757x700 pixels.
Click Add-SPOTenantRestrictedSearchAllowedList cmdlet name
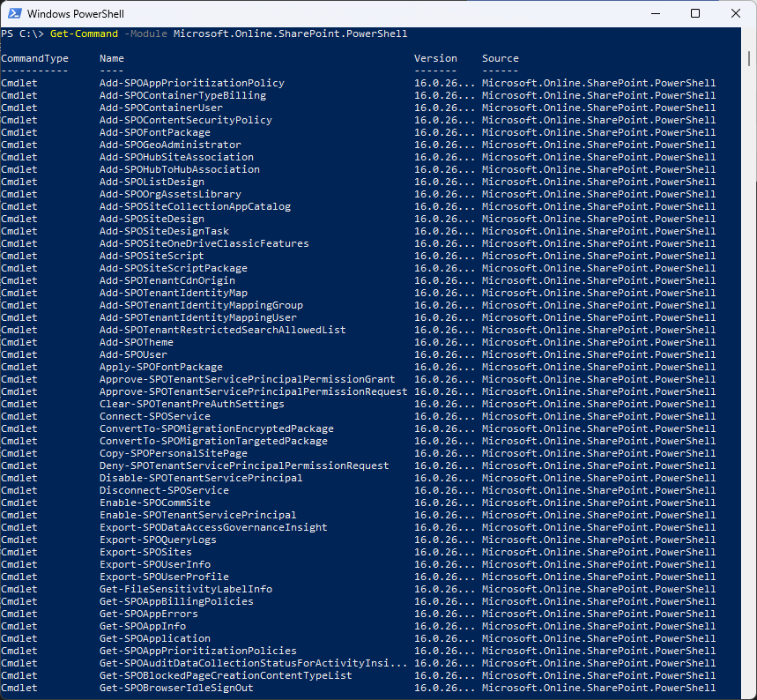pyautogui.click(x=223, y=330)
